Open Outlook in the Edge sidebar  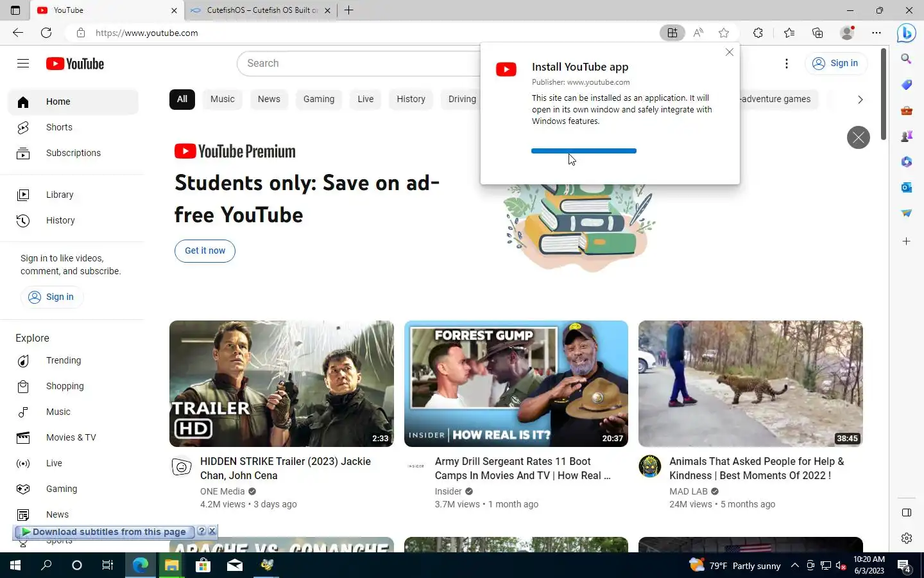(x=906, y=188)
